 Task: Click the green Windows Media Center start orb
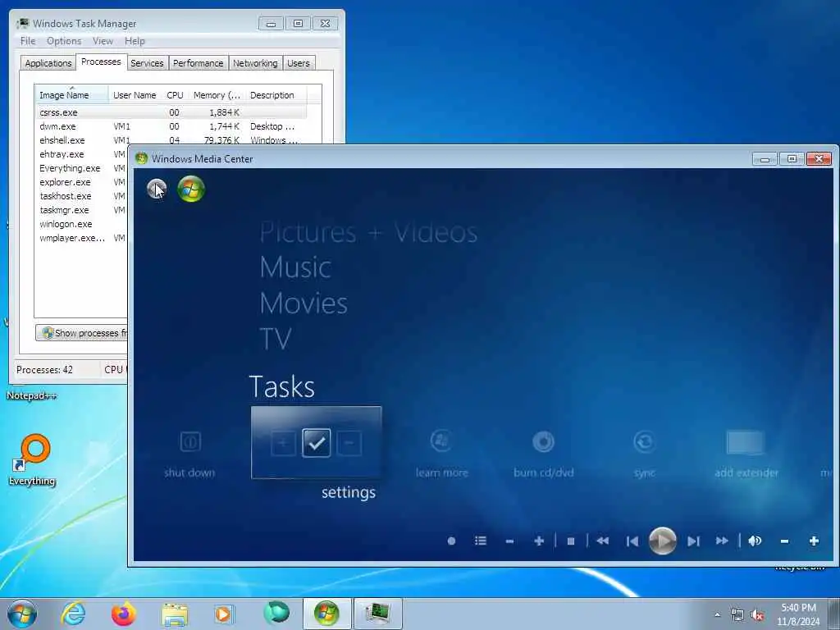click(191, 189)
